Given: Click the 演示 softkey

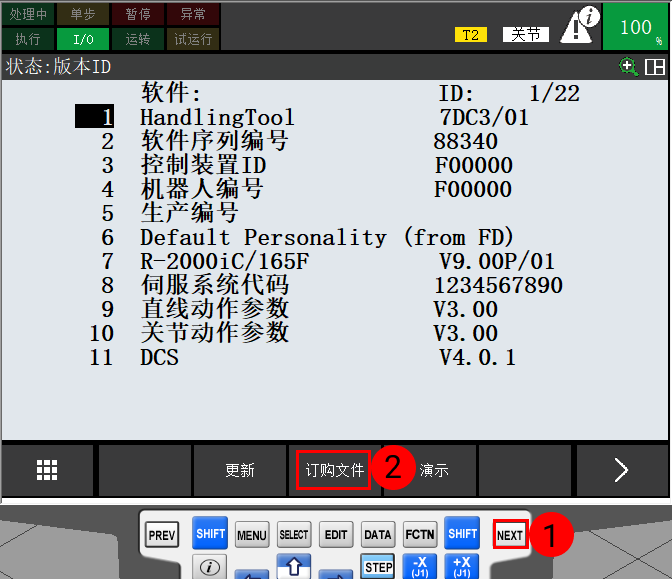Looking at the screenshot, I should (434, 470).
